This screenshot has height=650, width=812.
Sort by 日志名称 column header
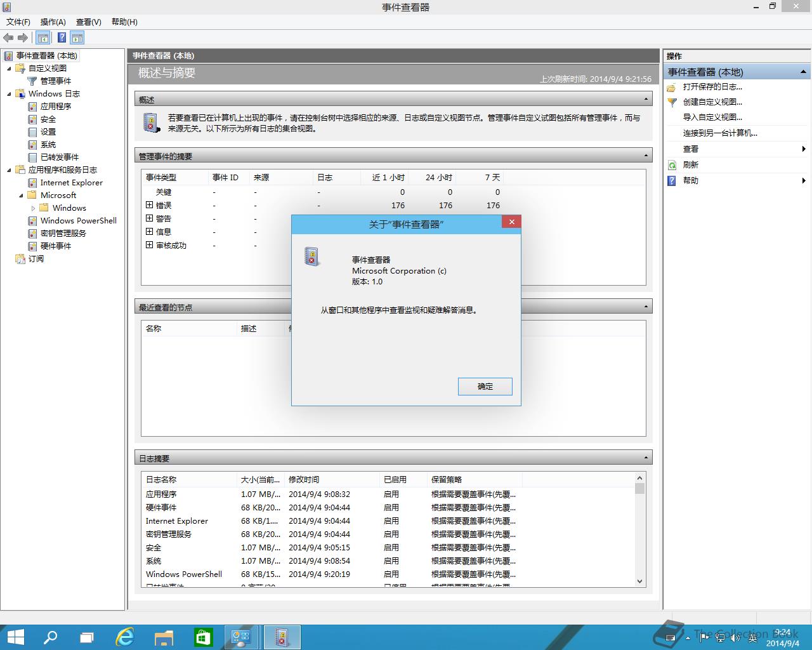[x=189, y=480]
